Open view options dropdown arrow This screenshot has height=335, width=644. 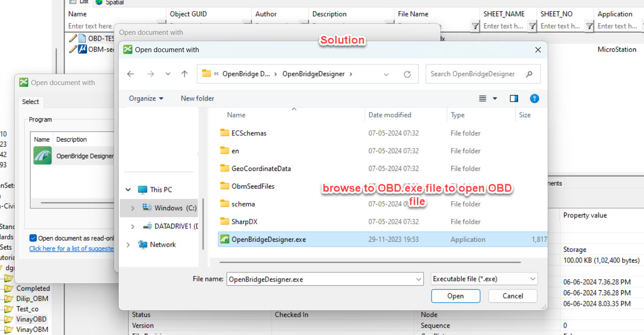(495, 98)
